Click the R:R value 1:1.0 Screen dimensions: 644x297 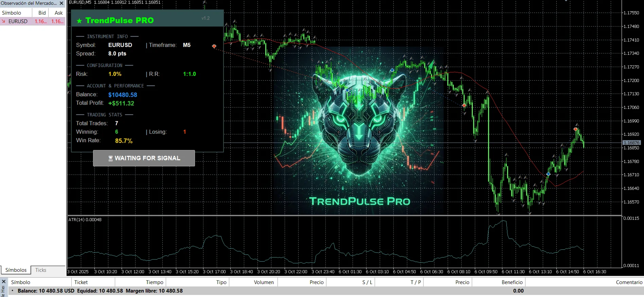point(190,74)
